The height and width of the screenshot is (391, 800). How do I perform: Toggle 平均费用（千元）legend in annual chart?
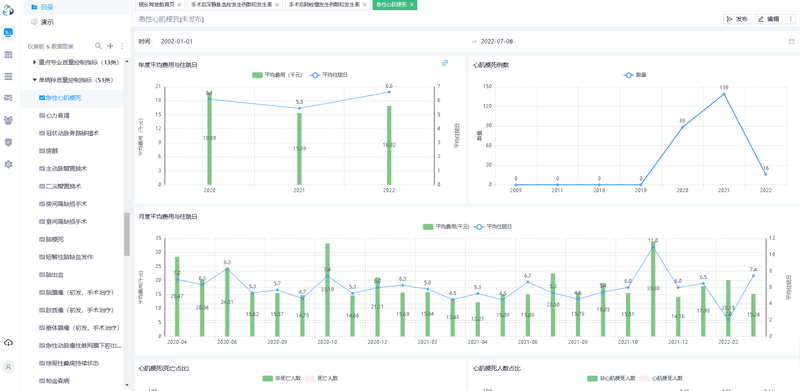pos(278,75)
